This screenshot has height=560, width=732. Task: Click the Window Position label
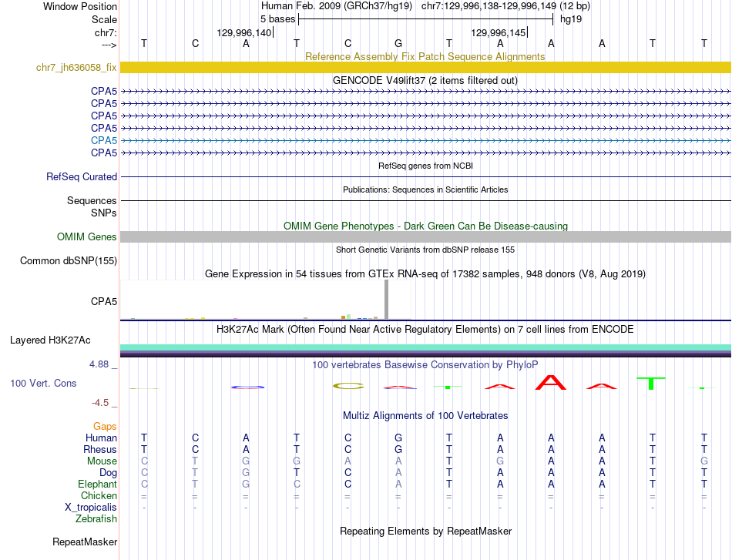click(x=80, y=6)
